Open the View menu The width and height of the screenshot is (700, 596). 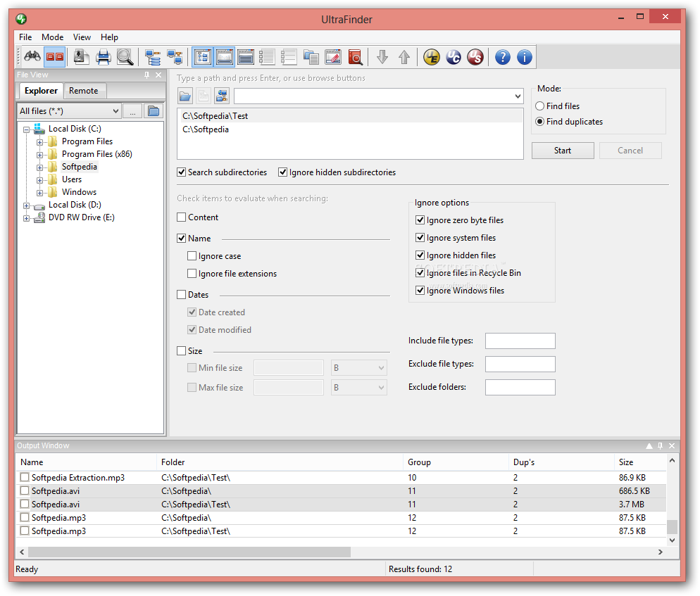(x=82, y=37)
